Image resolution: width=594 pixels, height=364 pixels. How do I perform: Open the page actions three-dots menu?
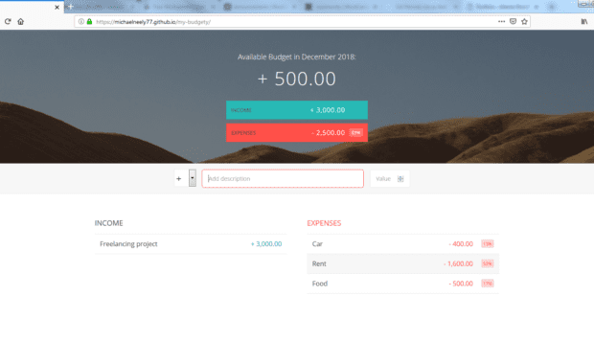click(502, 22)
